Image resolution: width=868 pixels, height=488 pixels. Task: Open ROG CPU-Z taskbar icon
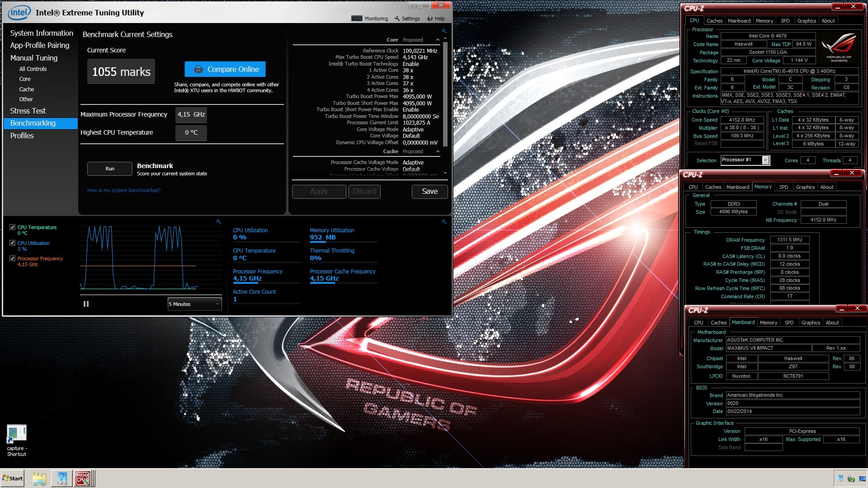83,479
